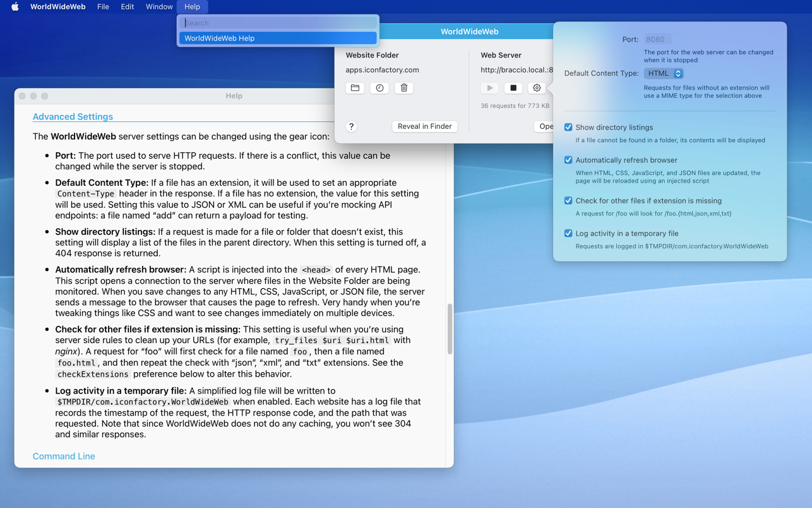Close the Help menu in menu bar

192,7
